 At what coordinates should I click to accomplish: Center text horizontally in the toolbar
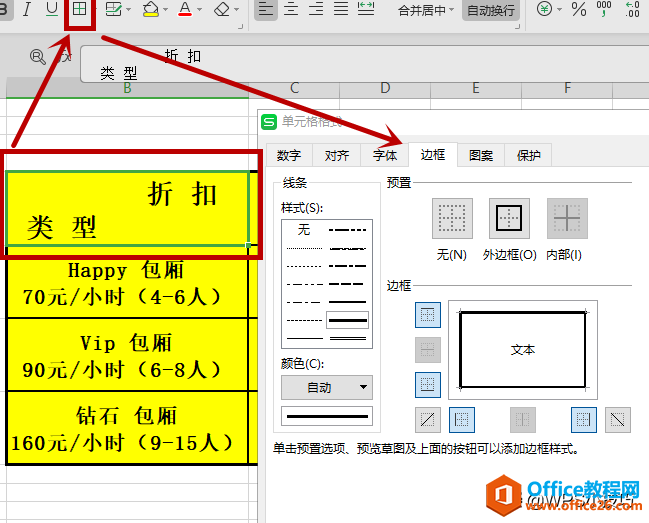pos(291,9)
